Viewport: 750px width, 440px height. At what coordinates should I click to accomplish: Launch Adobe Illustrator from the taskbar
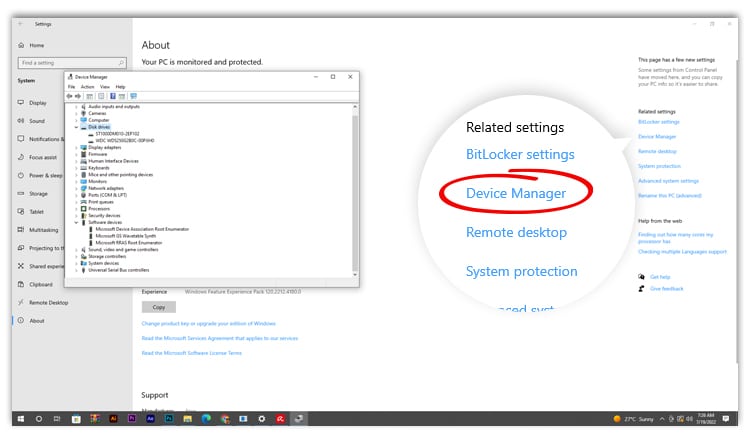point(113,418)
